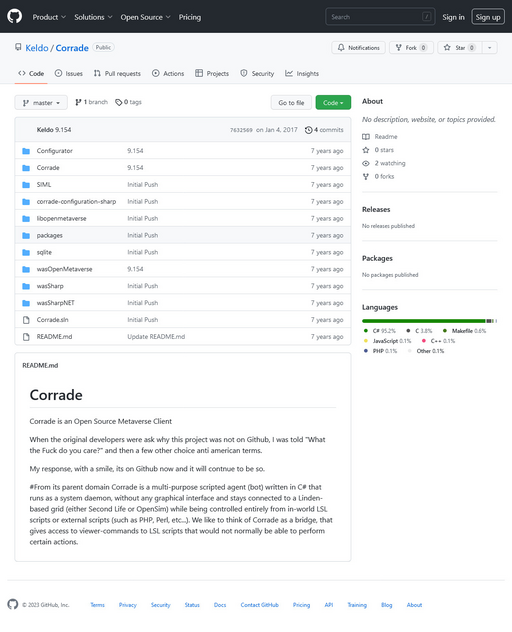Open the Corrade repository name link
The height and width of the screenshot is (632, 512).
72,48
